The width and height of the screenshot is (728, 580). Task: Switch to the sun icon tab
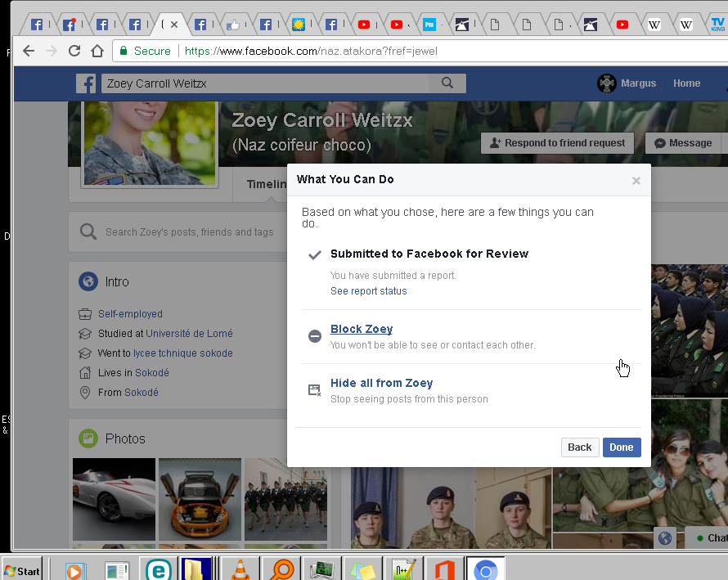(298, 25)
